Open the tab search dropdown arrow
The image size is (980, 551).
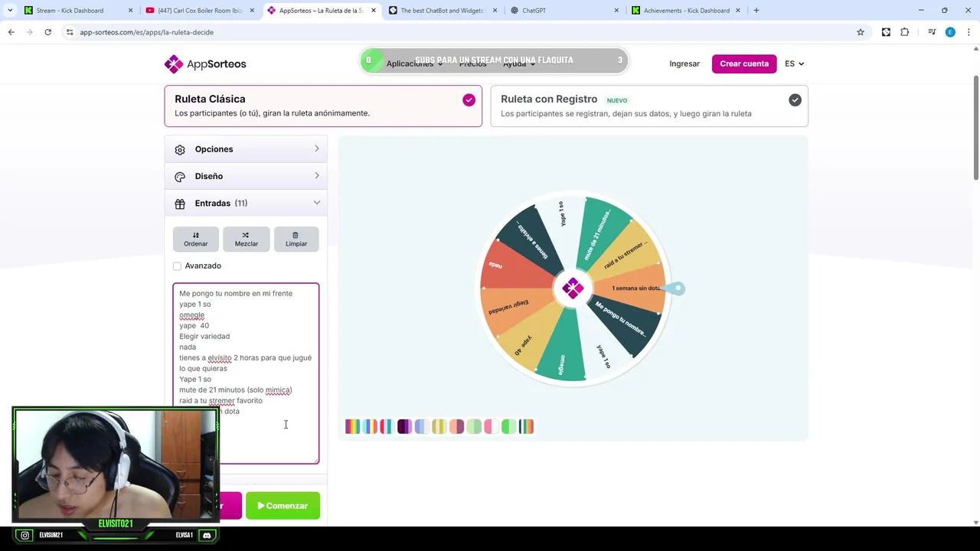pos(10,10)
